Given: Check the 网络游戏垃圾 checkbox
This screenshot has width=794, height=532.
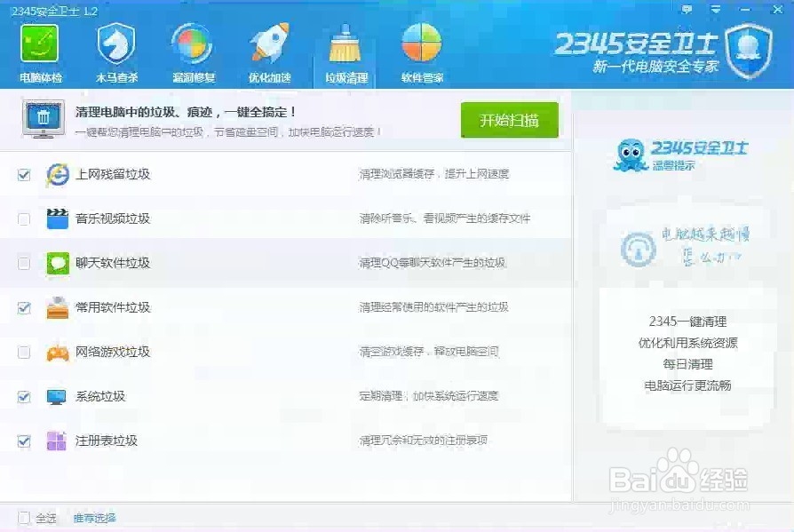Looking at the screenshot, I should (24, 353).
